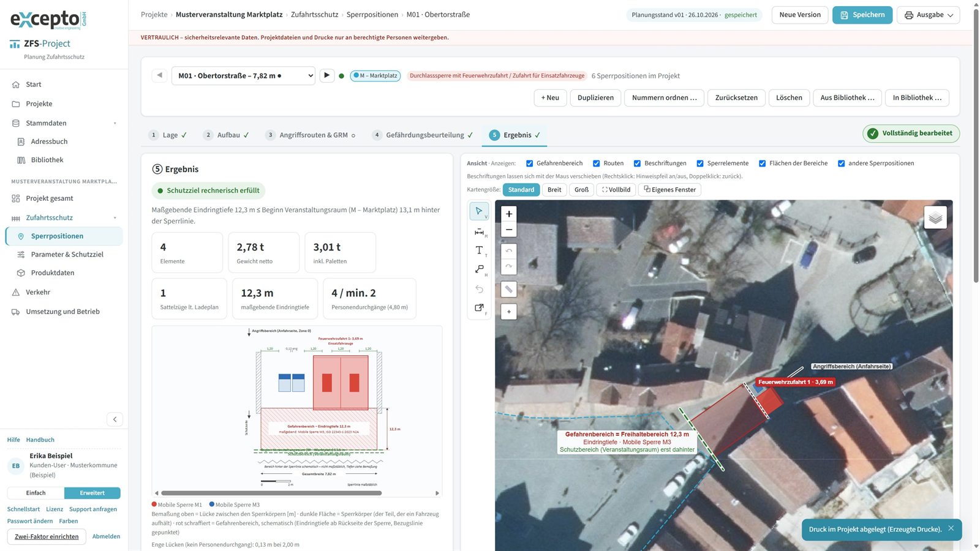Switch mode to Einfach
The image size is (980, 551).
tap(36, 493)
